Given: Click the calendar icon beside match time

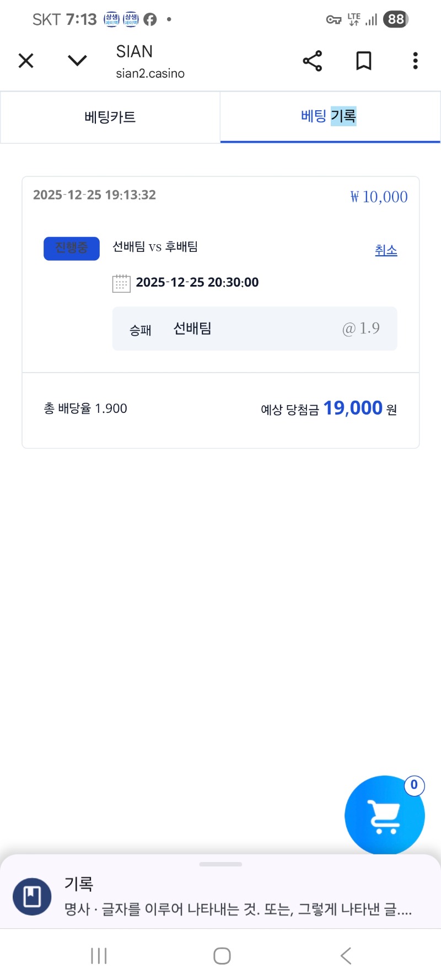Looking at the screenshot, I should point(121,283).
